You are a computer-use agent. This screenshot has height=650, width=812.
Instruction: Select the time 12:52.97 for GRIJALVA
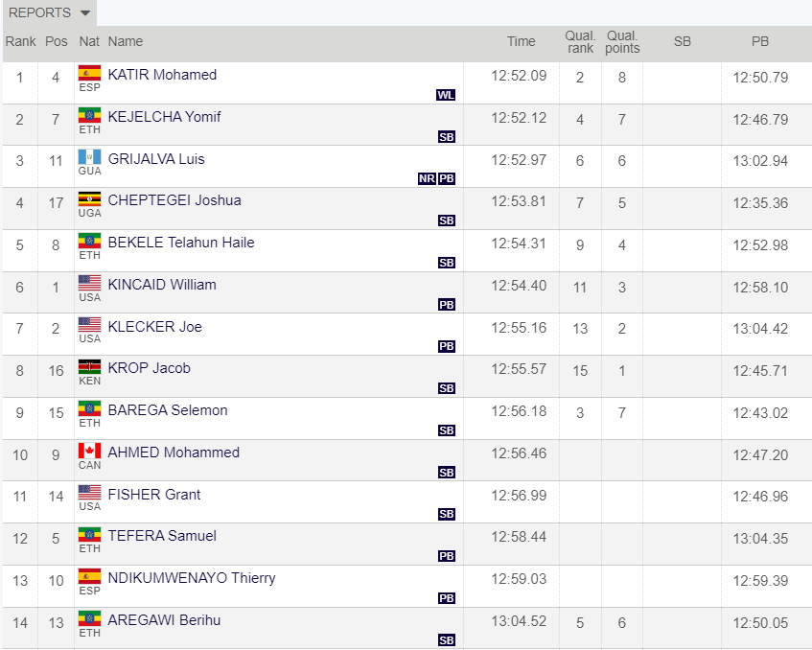pyautogui.click(x=519, y=159)
